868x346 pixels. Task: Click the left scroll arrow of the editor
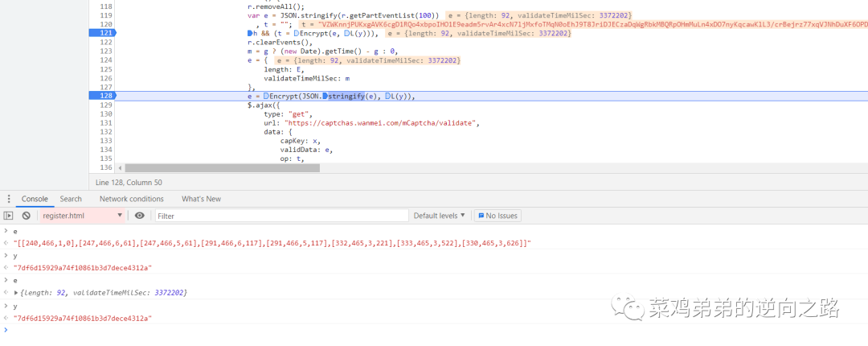point(120,167)
